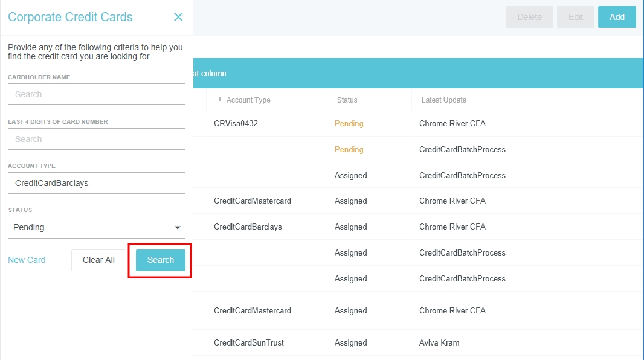The image size is (644, 360).
Task: Click the Edit button
Action: [576, 17]
